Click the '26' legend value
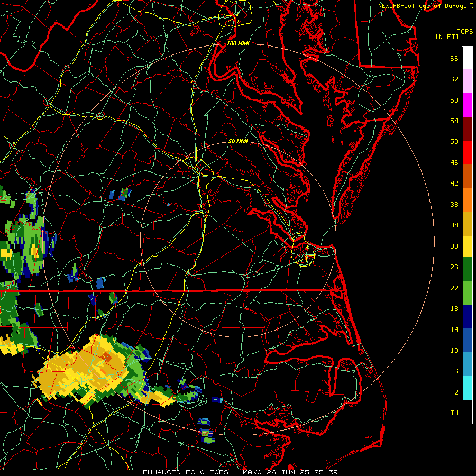476x476 pixels. click(454, 267)
